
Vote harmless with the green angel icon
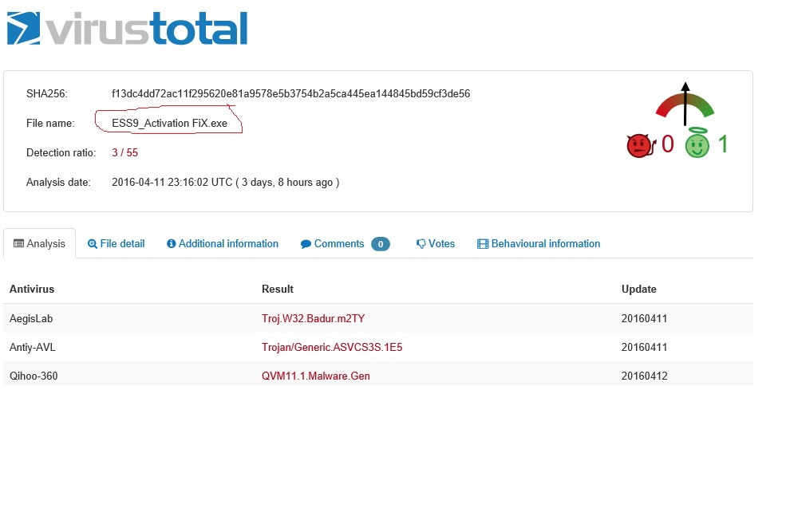697,144
